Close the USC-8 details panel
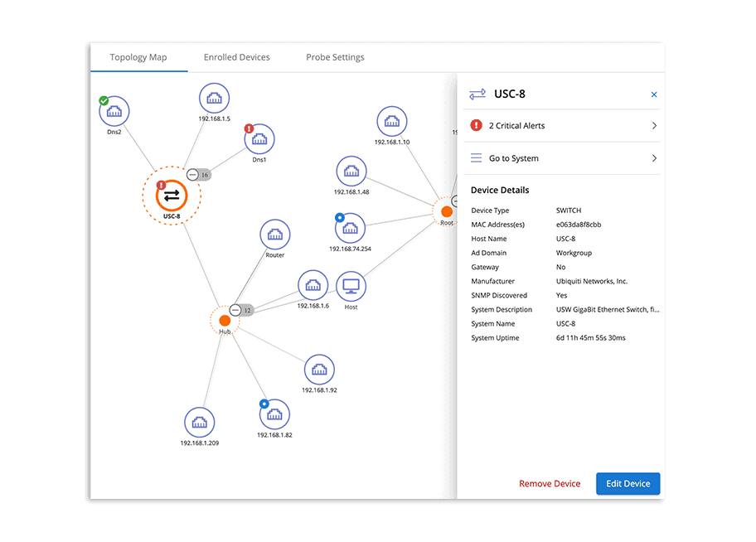The image size is (756, 542). 654,94
